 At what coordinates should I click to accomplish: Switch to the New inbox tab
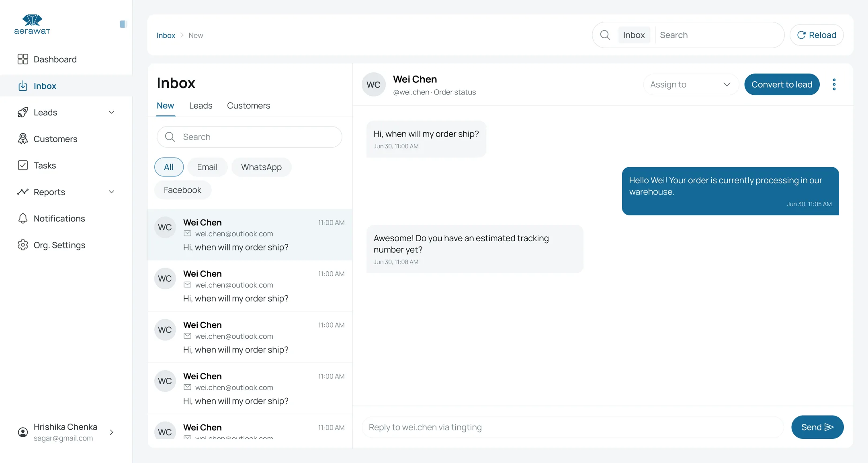click(x=165, y=106)
